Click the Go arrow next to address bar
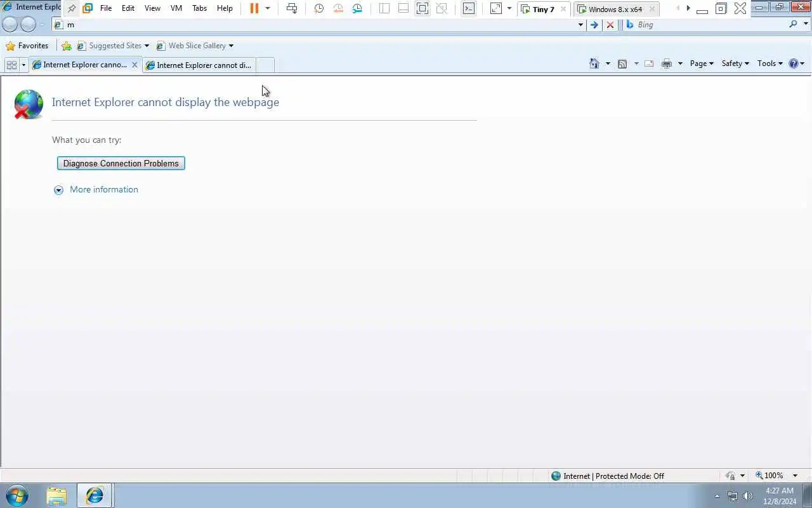Viewport: 812px width, 508px height. coord(594,24)
